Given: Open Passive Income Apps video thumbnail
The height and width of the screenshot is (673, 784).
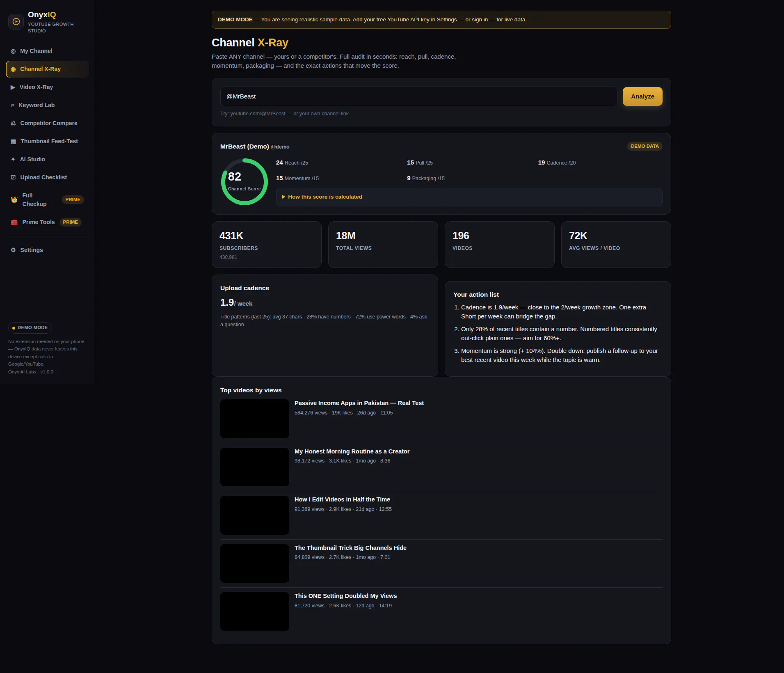Looking at the screenshot, I should (255, 419).
